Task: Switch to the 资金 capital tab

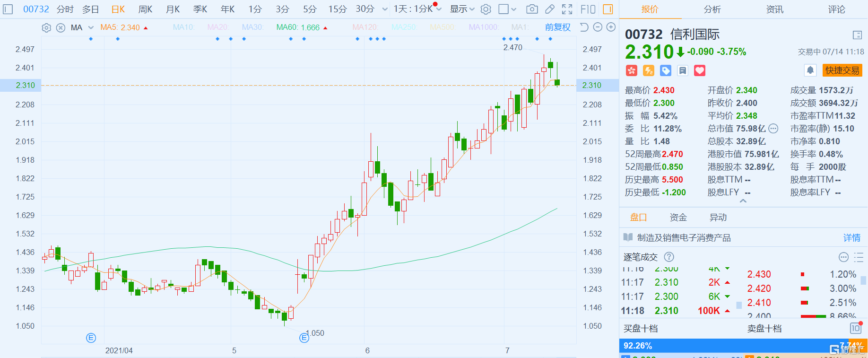Action: [678, 218]
